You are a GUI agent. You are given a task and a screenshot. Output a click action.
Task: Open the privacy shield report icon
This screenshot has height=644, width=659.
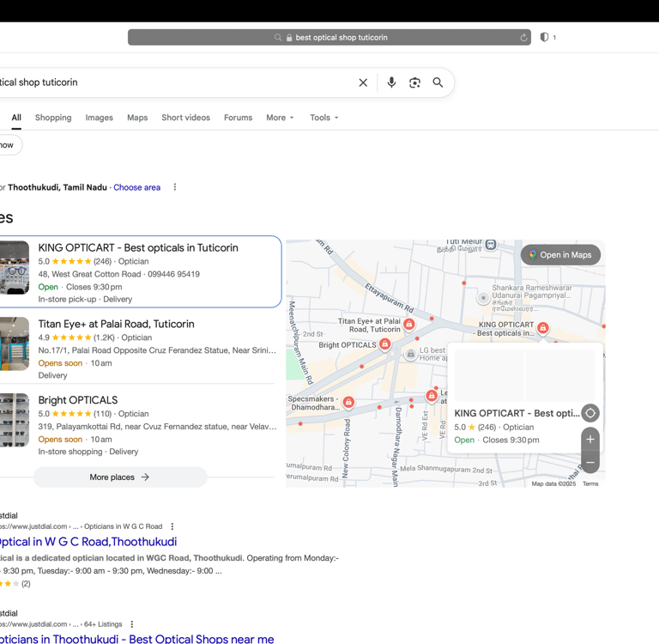coord(544,37)
